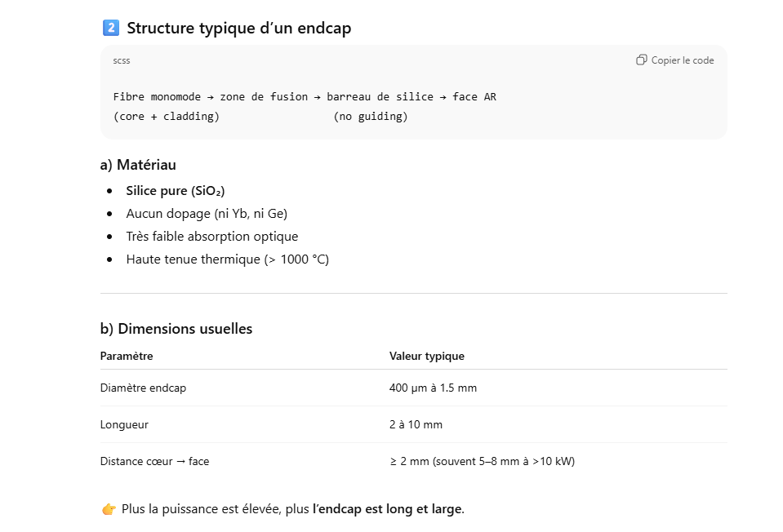783x532 pixels.
Task: Click the "Diamètre endcap" table cell
Action: 143,388
